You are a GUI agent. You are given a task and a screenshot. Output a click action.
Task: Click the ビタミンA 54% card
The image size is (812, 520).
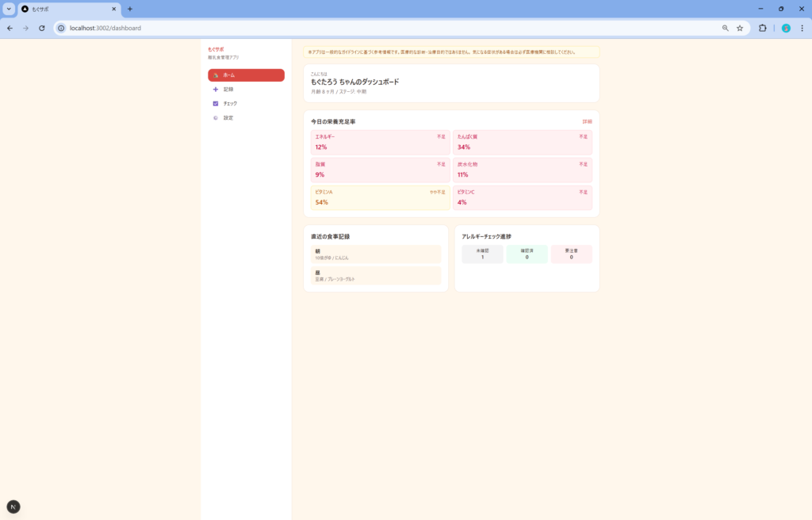[x=380, y=197]
